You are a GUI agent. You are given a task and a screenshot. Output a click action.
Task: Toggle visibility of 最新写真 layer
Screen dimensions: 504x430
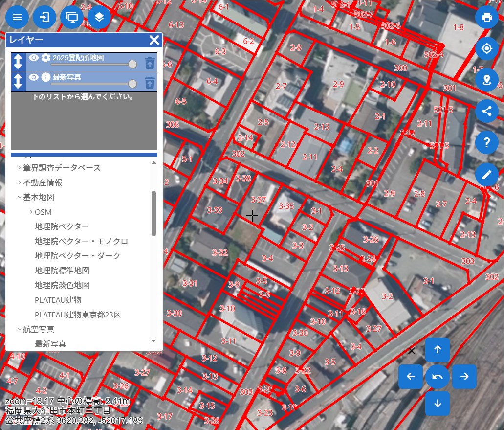tap(33, 77)
